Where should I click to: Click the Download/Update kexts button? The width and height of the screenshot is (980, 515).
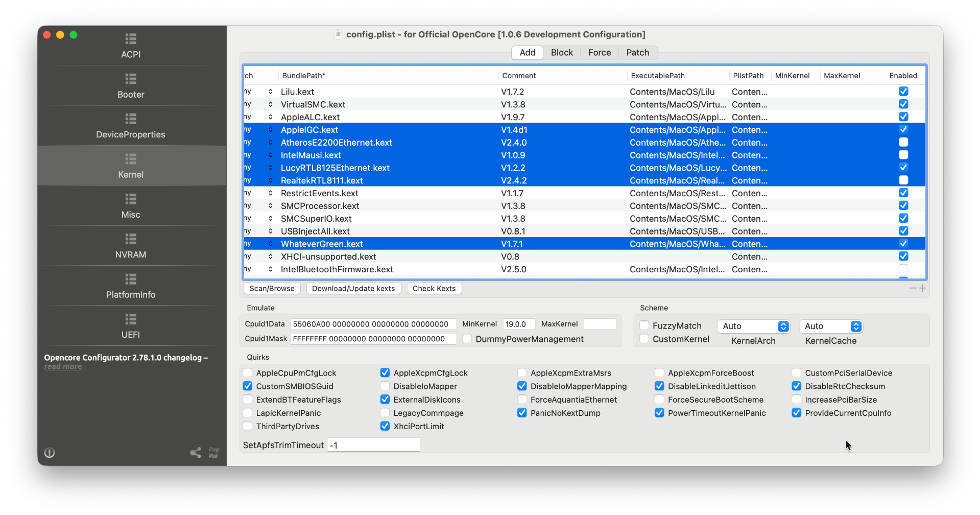[353, 289]
